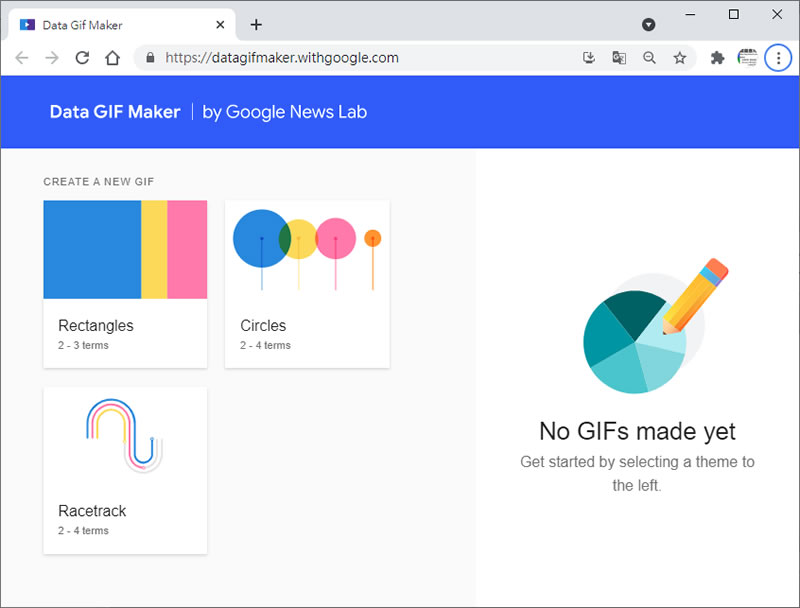Viewport: 800px width, 608px height.
Task: Click the 'No GIFs made yet' heading
Action: pos(637,432)
